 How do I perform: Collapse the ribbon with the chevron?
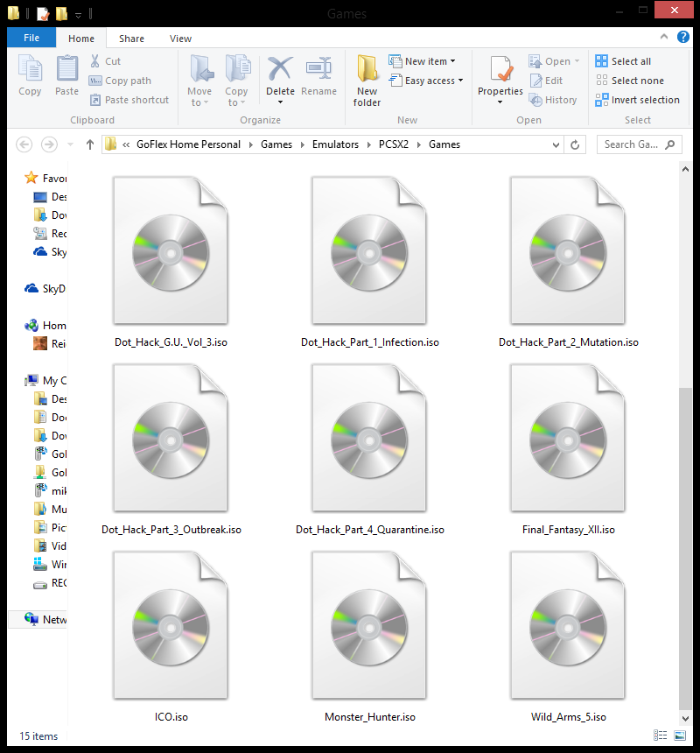tap(664, 37)
